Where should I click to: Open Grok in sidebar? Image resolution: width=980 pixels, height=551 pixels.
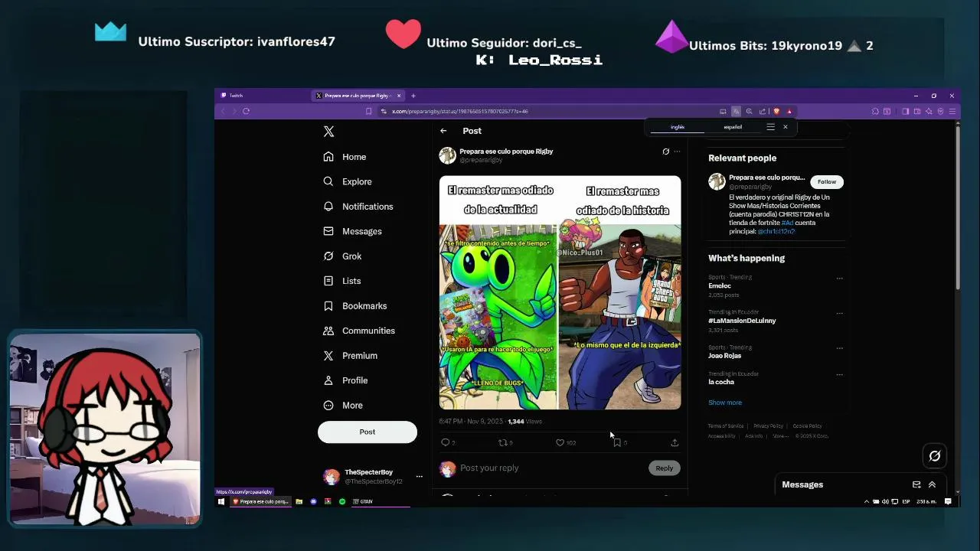[342, 256]
